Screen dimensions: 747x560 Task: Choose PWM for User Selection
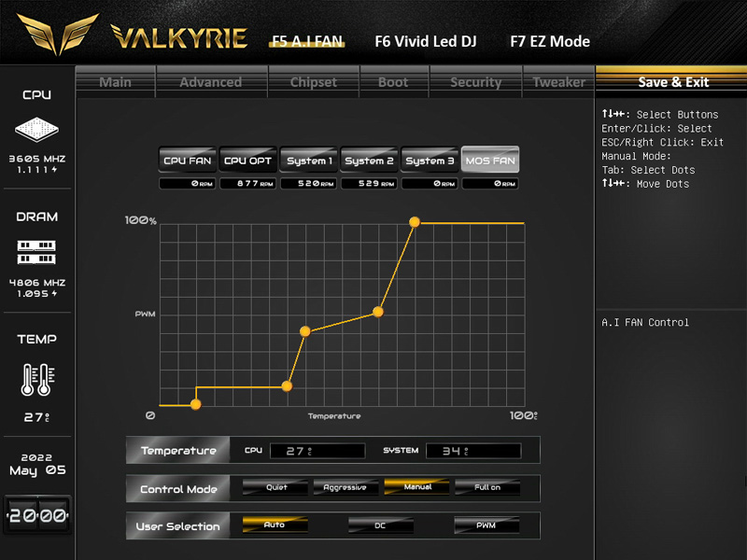(486, 525)
